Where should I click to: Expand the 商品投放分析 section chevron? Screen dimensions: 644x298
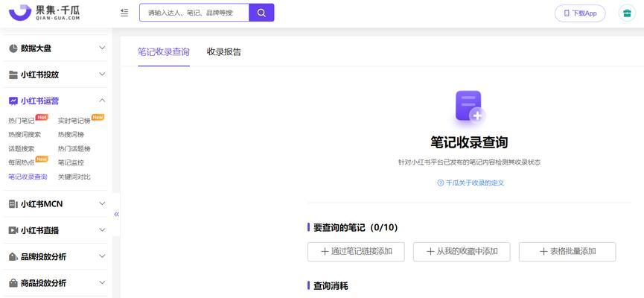pyautogui.click(x=102, y=283)
